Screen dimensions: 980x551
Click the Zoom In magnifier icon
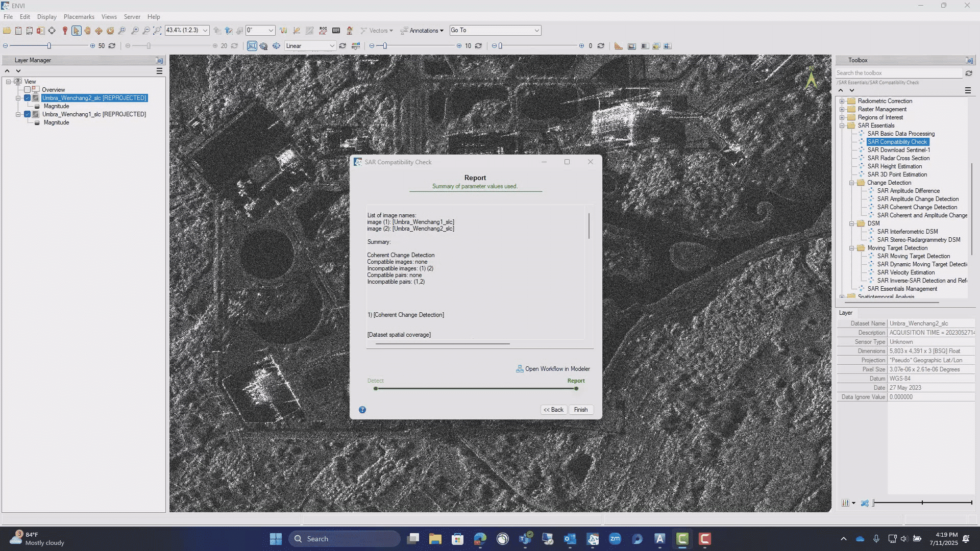(x=135, y=31)
